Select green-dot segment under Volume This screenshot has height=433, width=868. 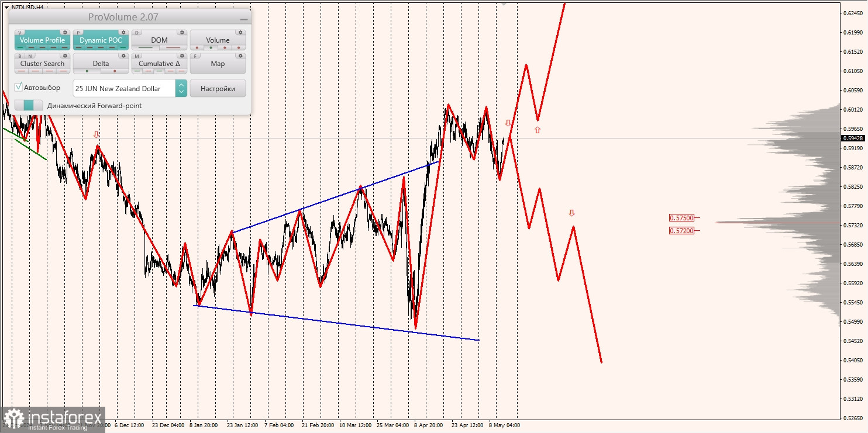(x=211, y=48)
